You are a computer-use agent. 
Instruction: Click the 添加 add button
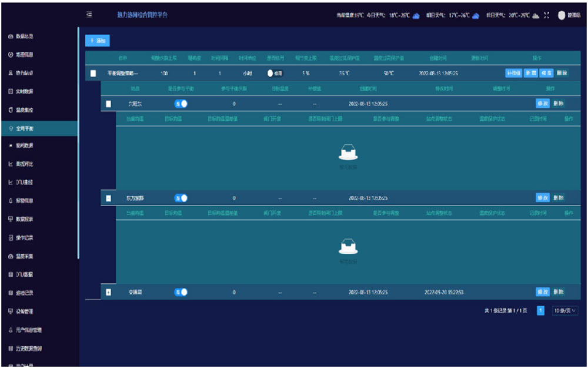[x=98, y=41]
